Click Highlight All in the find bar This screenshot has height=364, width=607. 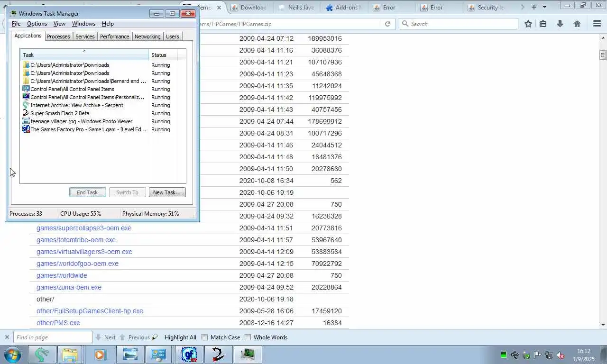click(180, 337)
